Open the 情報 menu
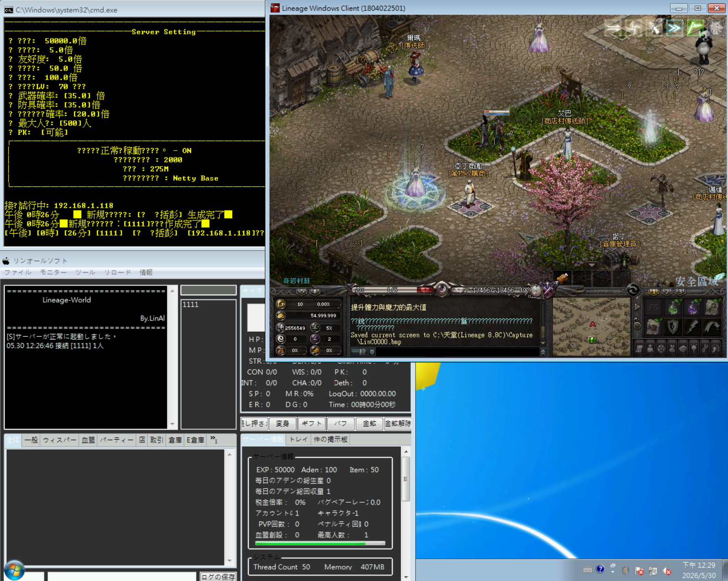This screenshot has height=581, width=728. [x=146, y=272]
